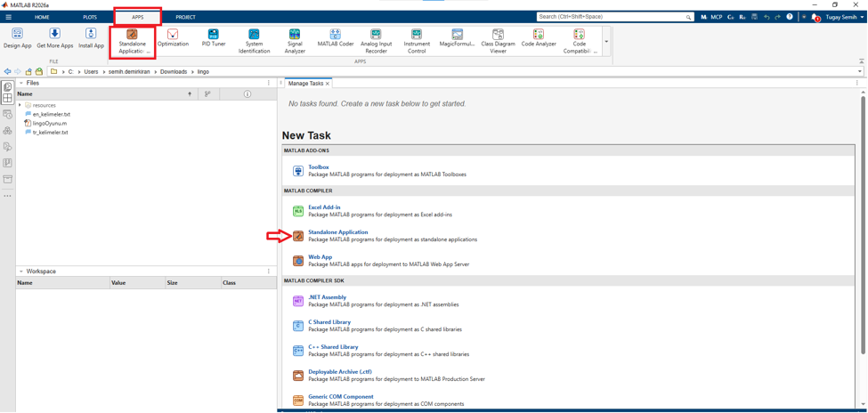Click the C Shared Library icon
Screen dimensions: 868x413
[x=298, y=326]
